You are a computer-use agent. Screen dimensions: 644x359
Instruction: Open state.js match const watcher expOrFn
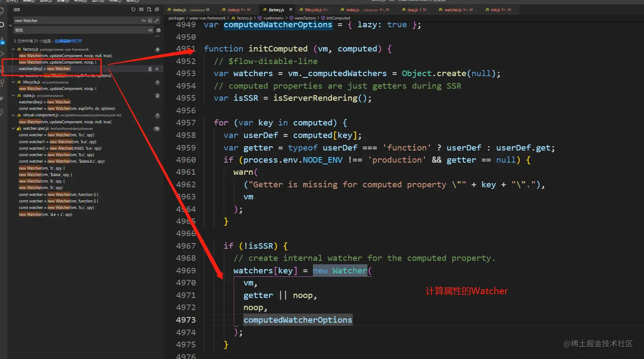click(x=67, y=109)
